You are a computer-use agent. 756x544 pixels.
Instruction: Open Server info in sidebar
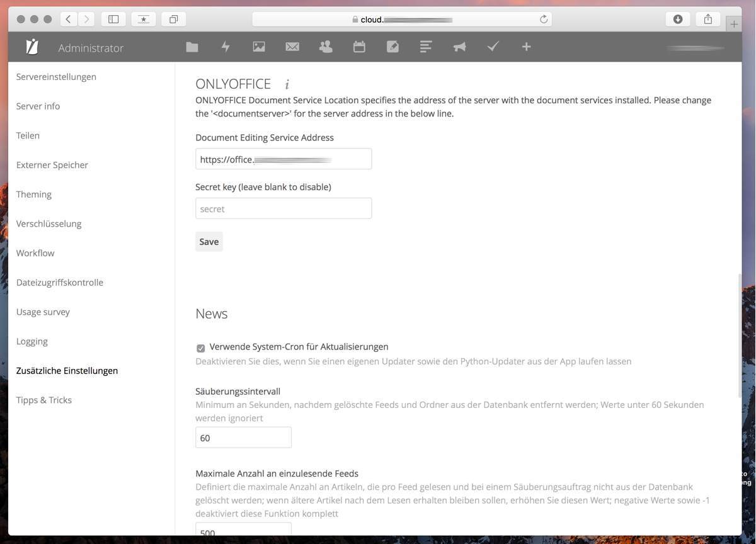38,106
